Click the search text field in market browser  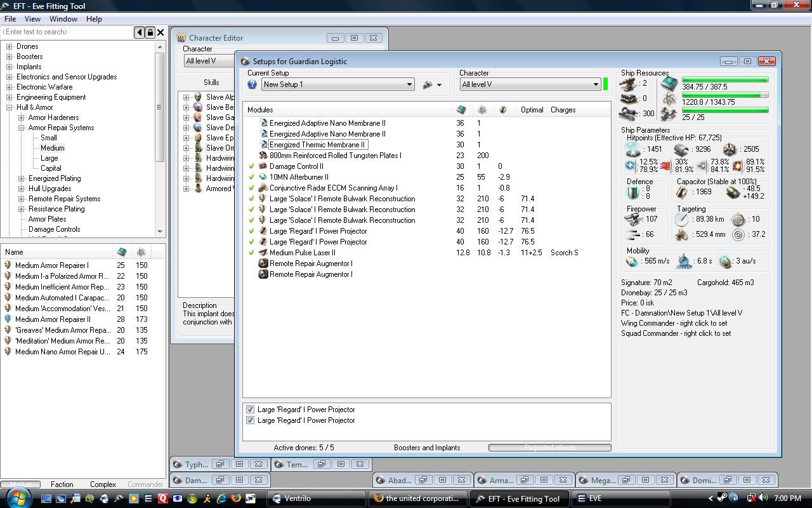coord(67,32)
